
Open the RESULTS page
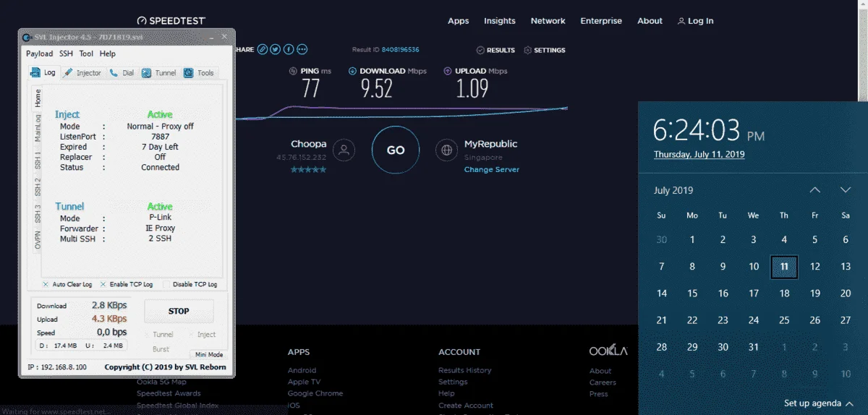(x=495, y=50)
